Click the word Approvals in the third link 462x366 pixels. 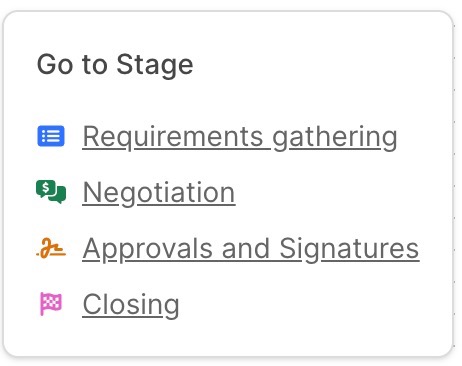[147, 249]
